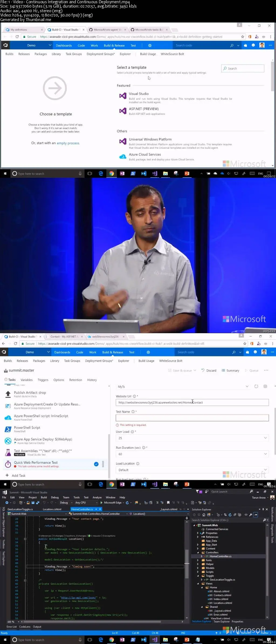Open WhiteSource Bolt on the template page
This screenshot has height=644, width=276.
tap(172, 54)
